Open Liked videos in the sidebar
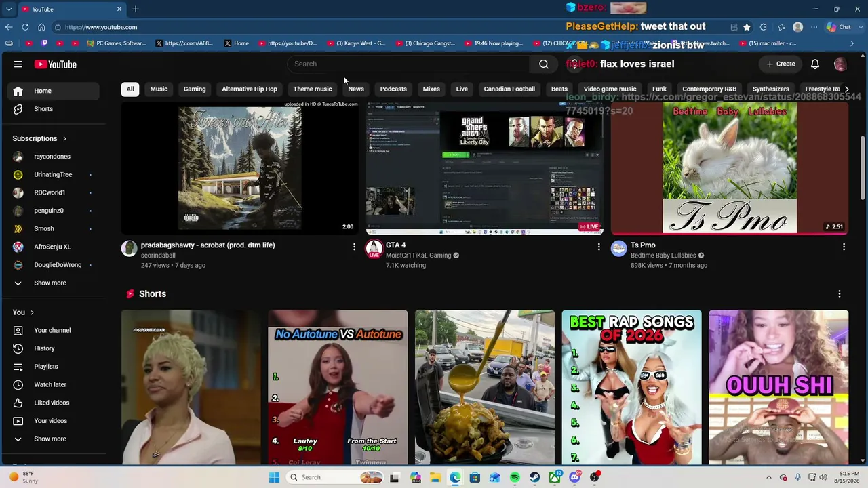Screen dimensions: 868x488 tap(52, 403)
